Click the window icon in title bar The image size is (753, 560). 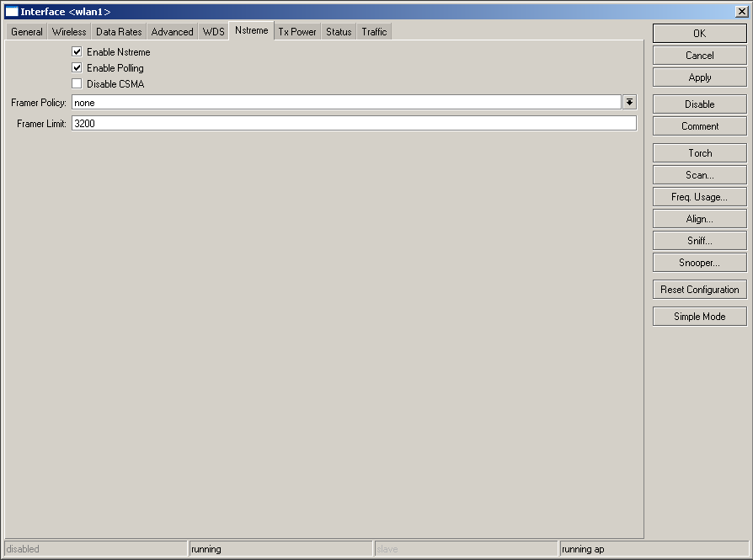pos(12,12)
